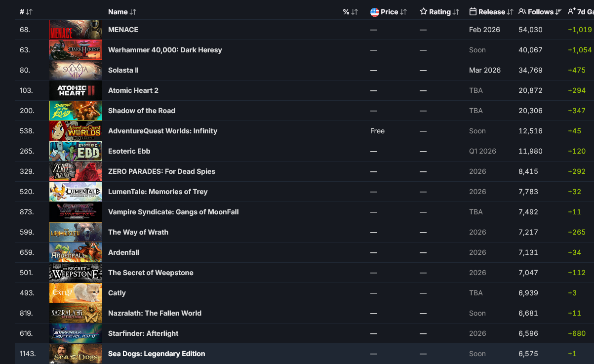Click the 12,516 follows value
The width and height of the screenshot is (594, 364).
530,131
